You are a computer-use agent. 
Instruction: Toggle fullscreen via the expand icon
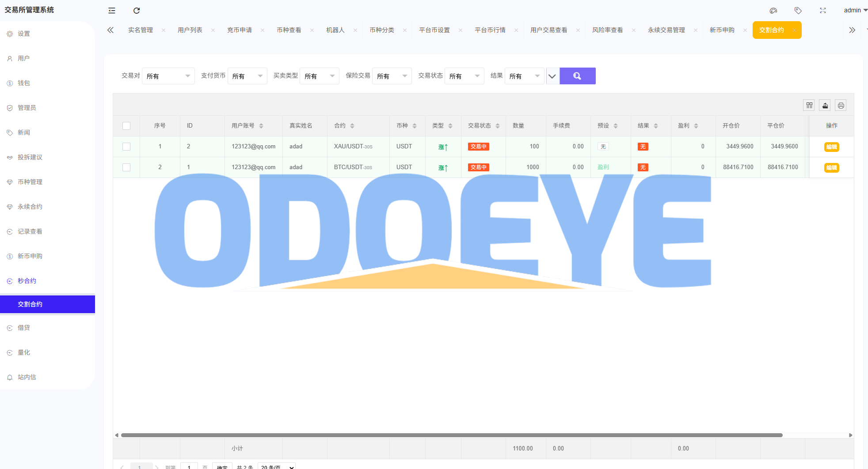click(822, 10)
